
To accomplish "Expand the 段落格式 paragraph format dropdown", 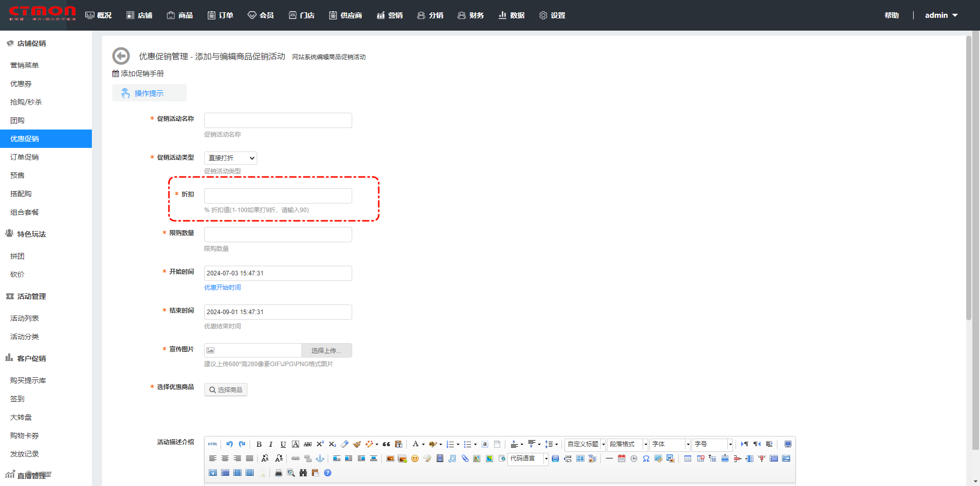I will tap(627, 444).
